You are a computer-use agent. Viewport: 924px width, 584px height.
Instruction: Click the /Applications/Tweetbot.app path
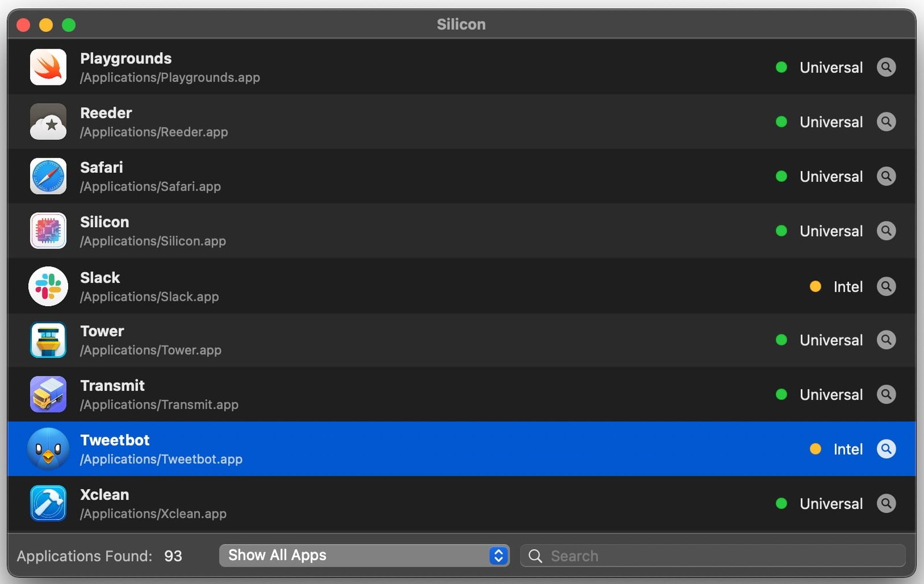161,459
